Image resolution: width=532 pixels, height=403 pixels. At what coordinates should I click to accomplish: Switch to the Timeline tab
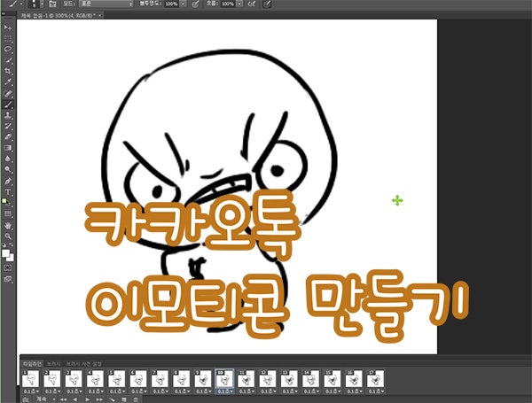(32, 364)
